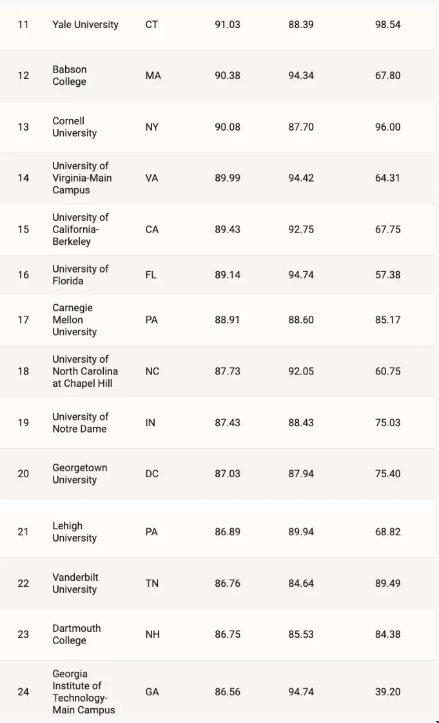The width and height of the screenshot is (439, 723).
Task: Select University of Virginia-Main Campus
Action: [x=82, y=178]
